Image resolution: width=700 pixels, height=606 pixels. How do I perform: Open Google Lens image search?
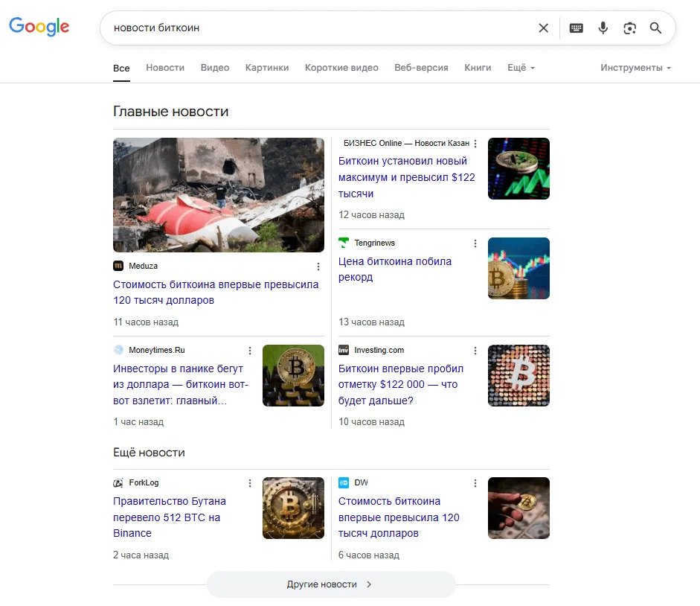[x=629, y=28]
